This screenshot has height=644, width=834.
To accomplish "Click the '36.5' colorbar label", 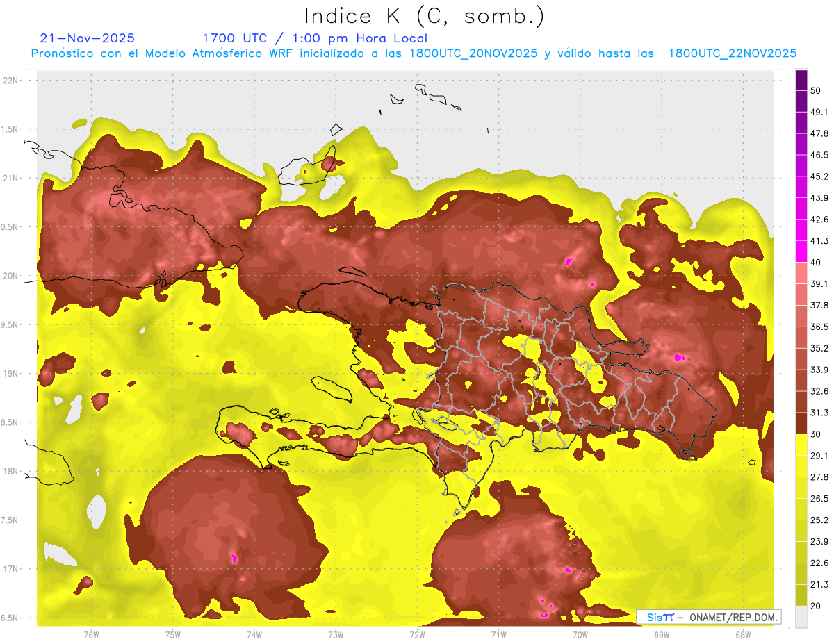I will coord(819,327).
